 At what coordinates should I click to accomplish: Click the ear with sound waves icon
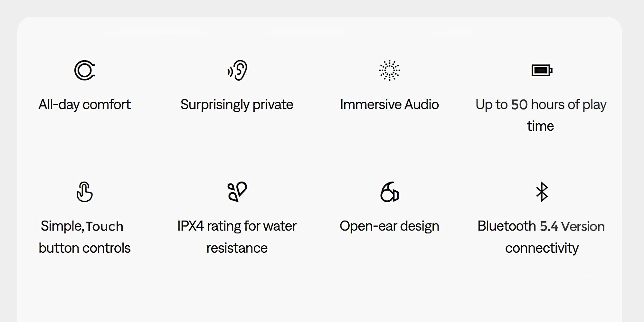237,70
